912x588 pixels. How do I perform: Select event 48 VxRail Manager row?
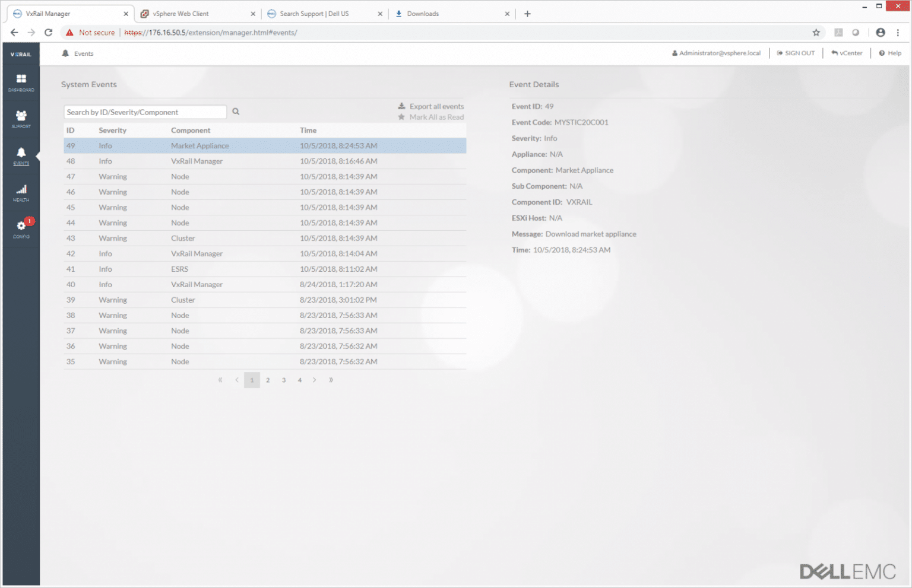coord(265,161)
